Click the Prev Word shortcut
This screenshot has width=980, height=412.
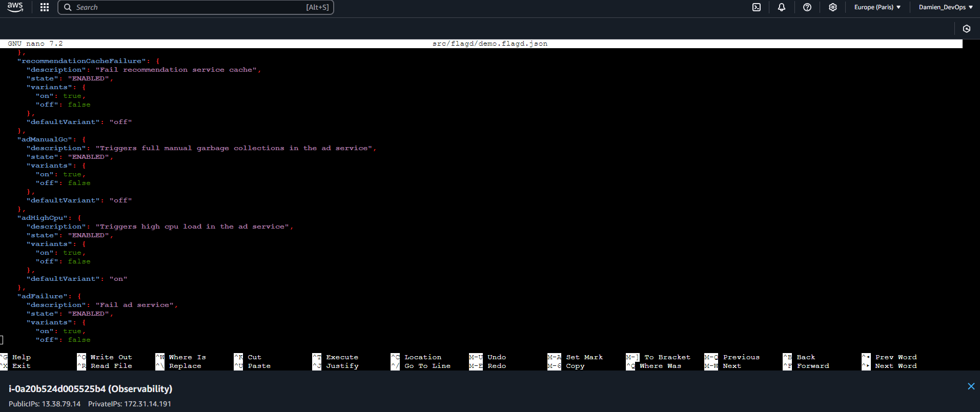pyautogui.click(x=890, y=357)
